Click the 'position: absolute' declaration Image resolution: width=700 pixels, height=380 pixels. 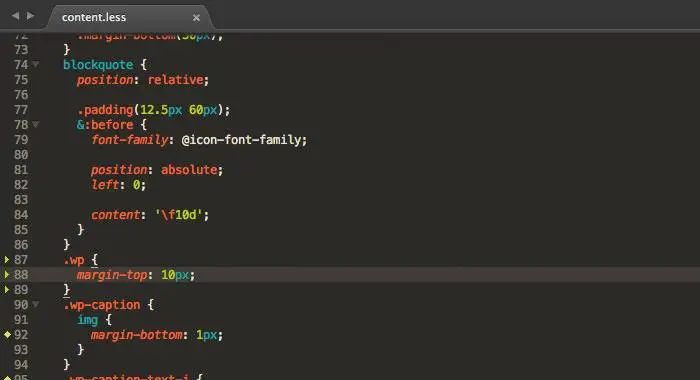coord(157,170)
